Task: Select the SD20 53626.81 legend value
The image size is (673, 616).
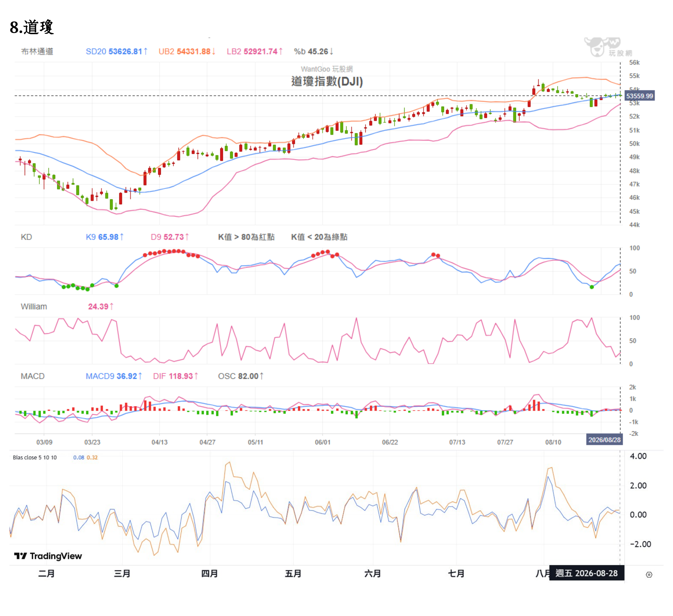Action: pos(116,52)
